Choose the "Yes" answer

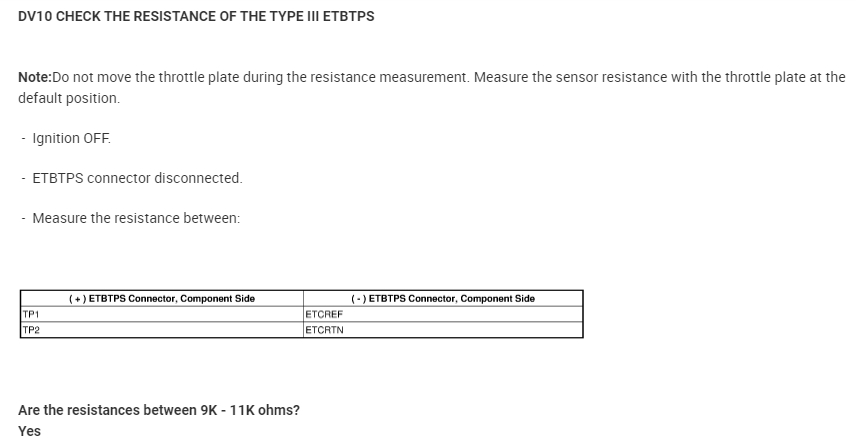coord(30,431)
